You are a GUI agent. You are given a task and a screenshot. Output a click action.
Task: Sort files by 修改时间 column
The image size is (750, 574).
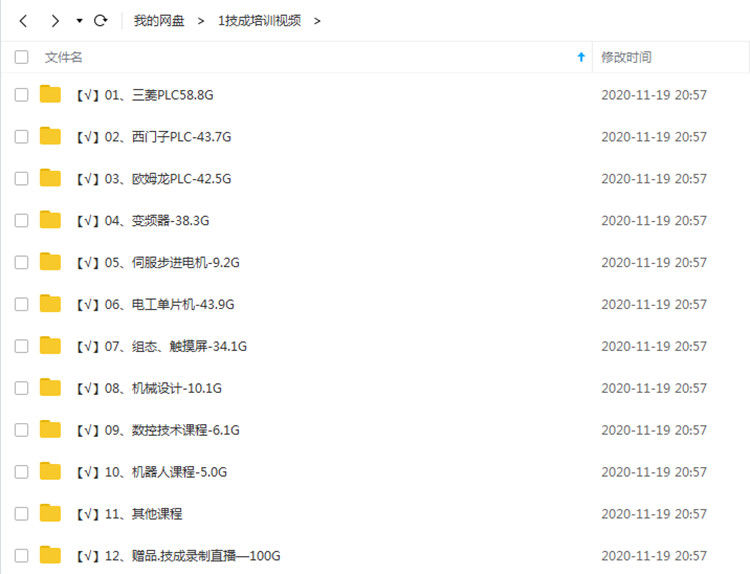pyautogui.click(x=626, y=58)
